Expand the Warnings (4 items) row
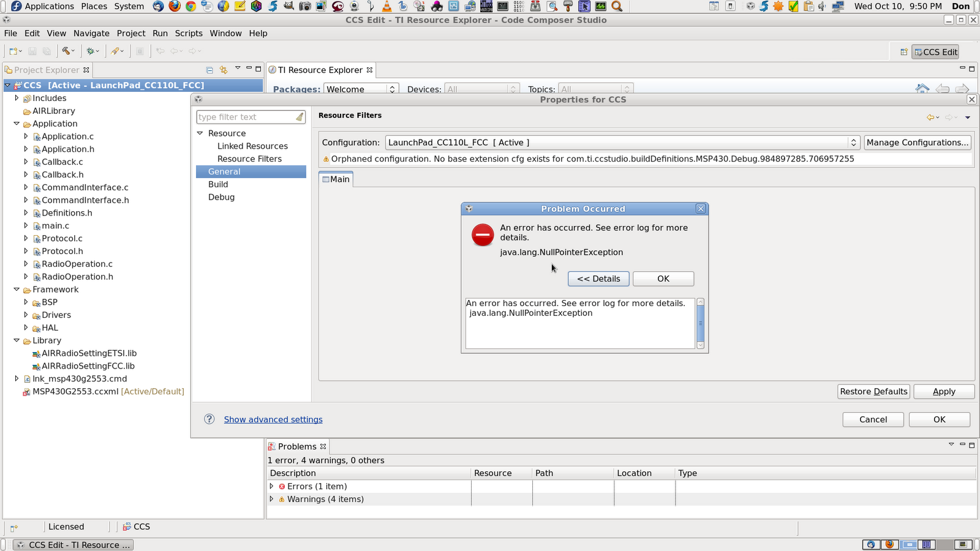980x551 pixels. 272,499
